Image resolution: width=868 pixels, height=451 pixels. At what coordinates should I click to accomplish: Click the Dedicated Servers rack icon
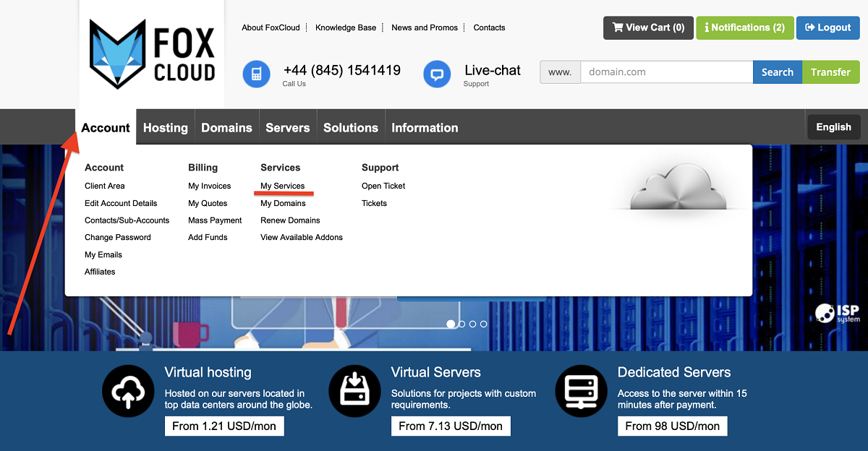(581, 391)
